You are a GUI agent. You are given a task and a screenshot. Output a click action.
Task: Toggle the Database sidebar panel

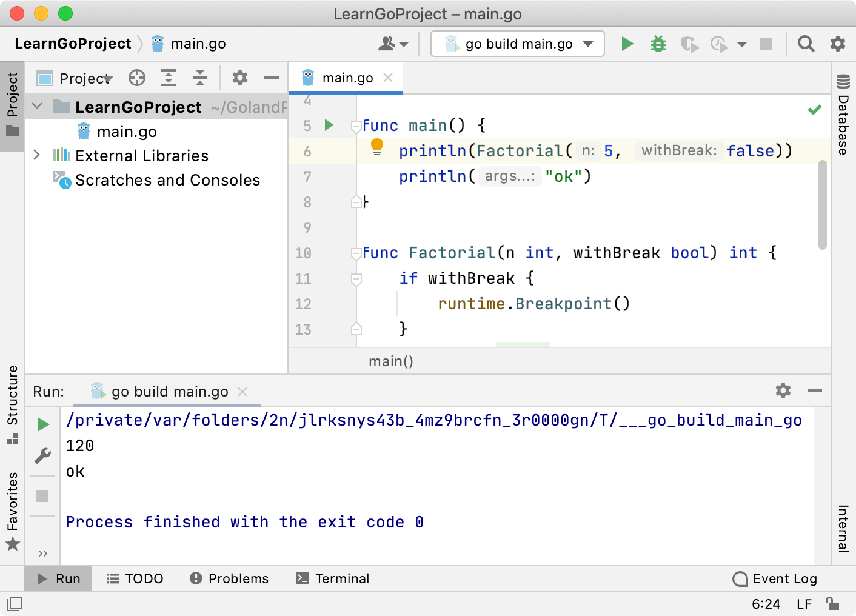[843, 114]
